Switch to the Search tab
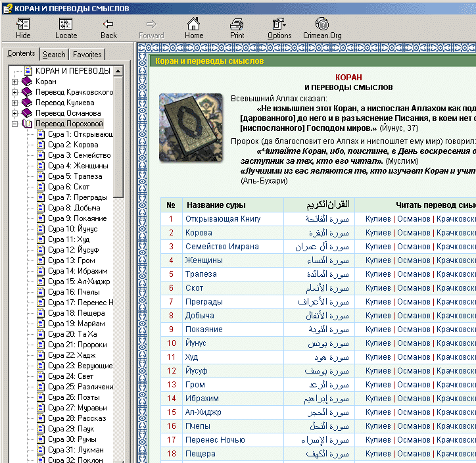Viewport: 476px width, 463px height. tap(54, 55)
